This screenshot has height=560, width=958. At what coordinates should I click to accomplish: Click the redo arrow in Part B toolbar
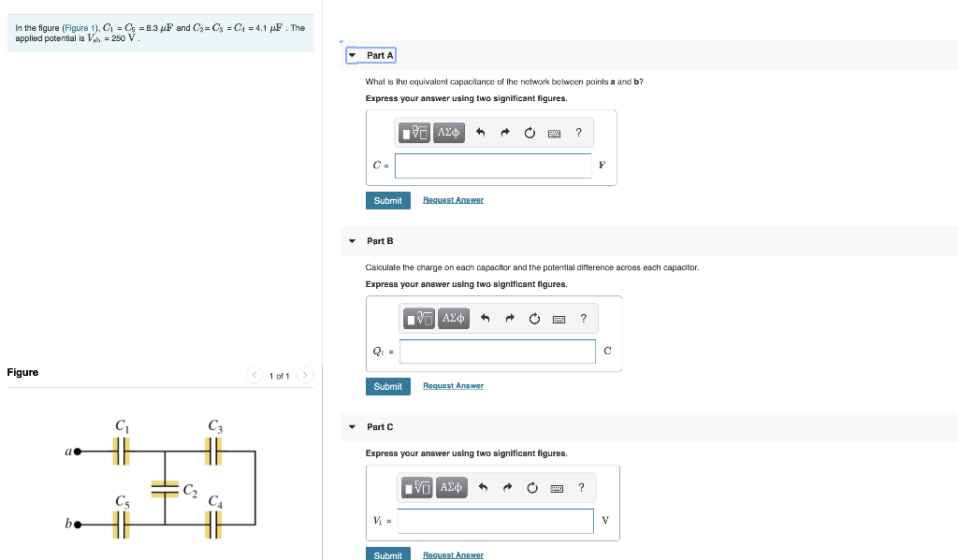pyautogui.click(x=509, y=318)
